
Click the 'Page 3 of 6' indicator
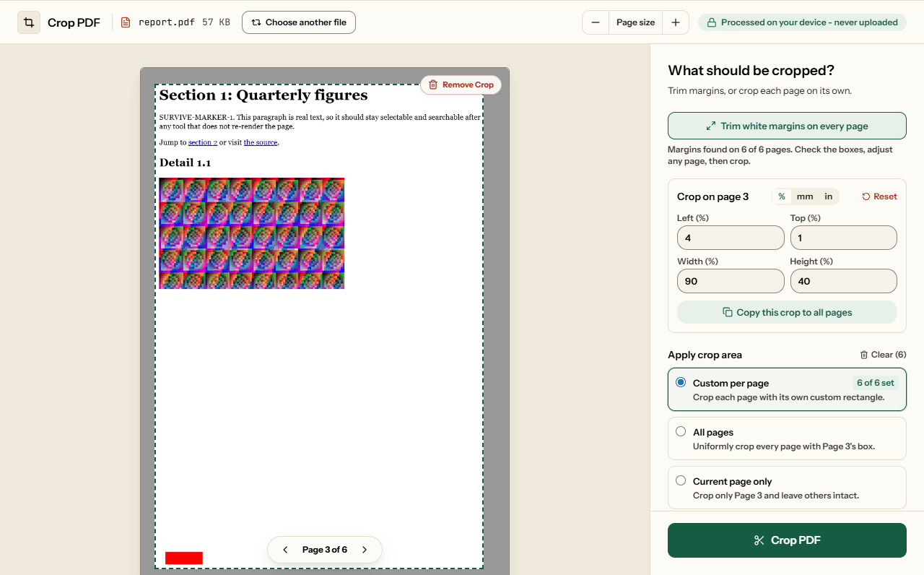(x=325, y=550)
